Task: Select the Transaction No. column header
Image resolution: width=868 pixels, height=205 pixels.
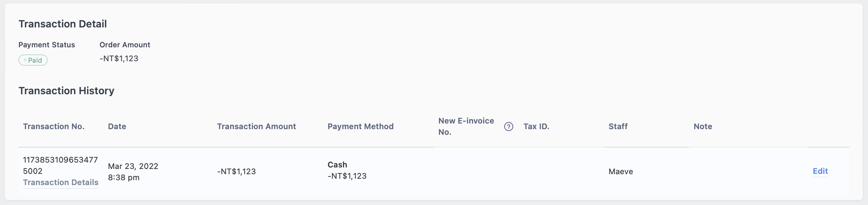Action: tap(54, 127)
